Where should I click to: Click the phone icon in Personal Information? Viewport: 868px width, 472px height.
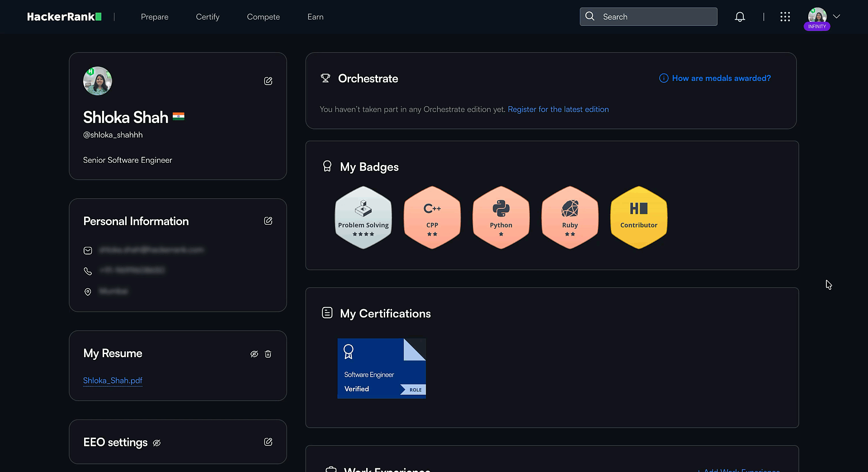click(88, 271)
